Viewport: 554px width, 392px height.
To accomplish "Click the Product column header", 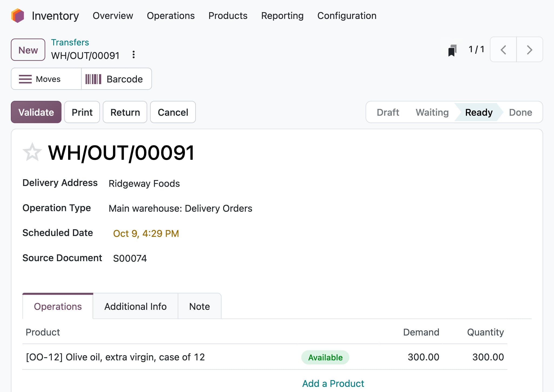I will tap(43, 332).
